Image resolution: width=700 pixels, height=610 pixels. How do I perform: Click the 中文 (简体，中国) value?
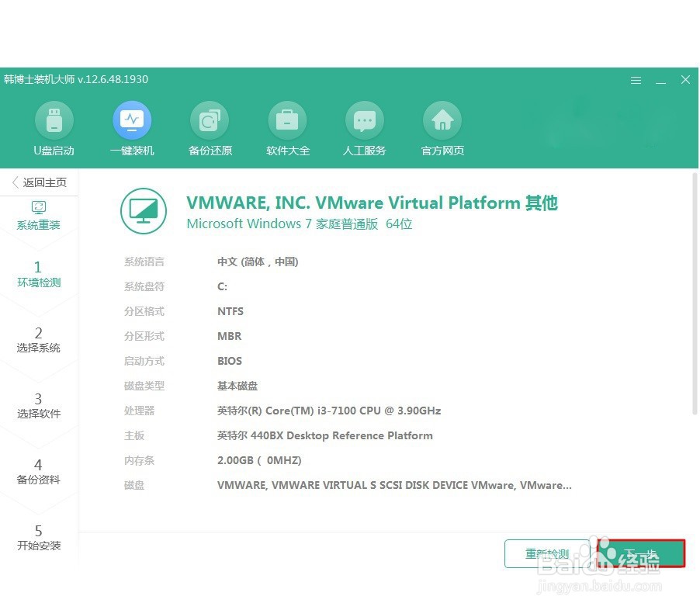click(x=258, y=262)
